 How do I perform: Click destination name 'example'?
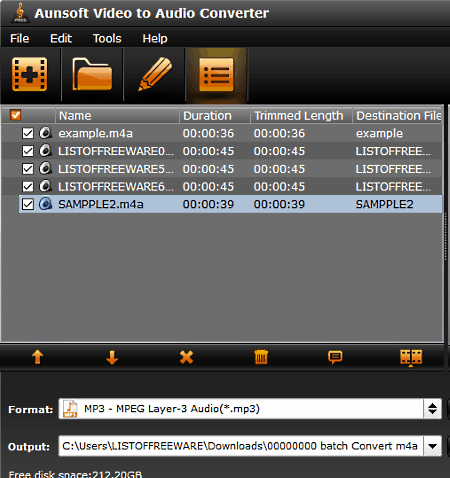(x=379, y=133)
